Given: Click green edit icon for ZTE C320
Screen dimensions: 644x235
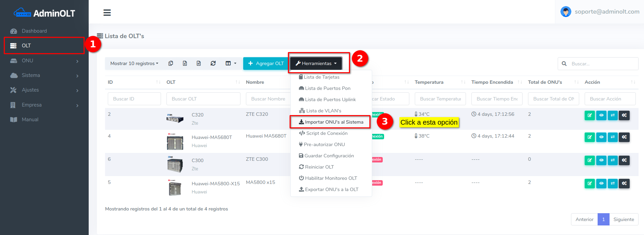Looking at the screenshot, I should (589, 115).
